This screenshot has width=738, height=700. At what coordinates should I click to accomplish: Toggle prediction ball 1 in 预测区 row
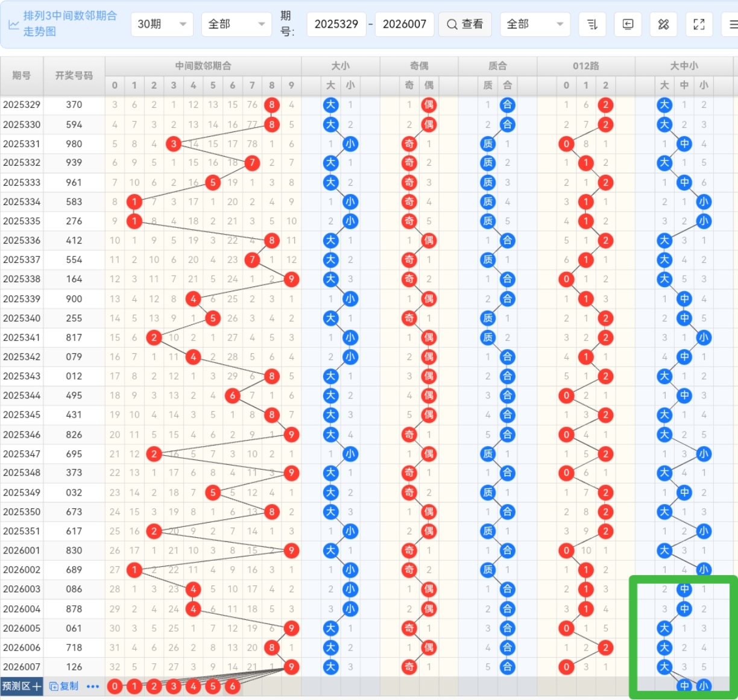(x=134, y=686)
